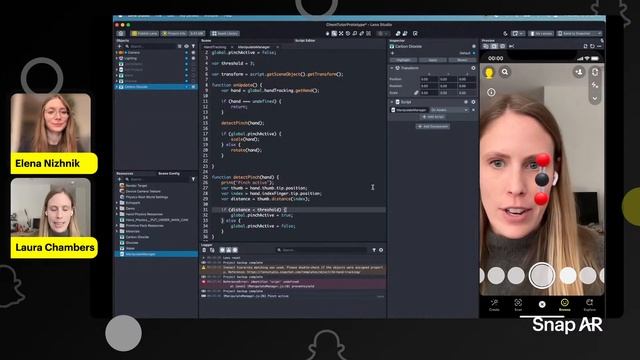The height and width of the screenshot is (360, 640).
Task: Click the Project Info button
Action: pyautogui.click(x=174, y=33)
